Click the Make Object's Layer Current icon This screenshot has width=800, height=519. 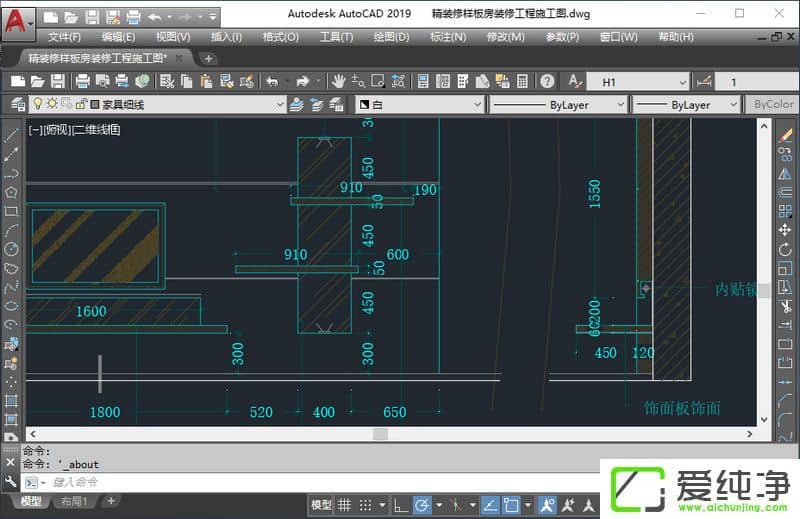point(296,105)
